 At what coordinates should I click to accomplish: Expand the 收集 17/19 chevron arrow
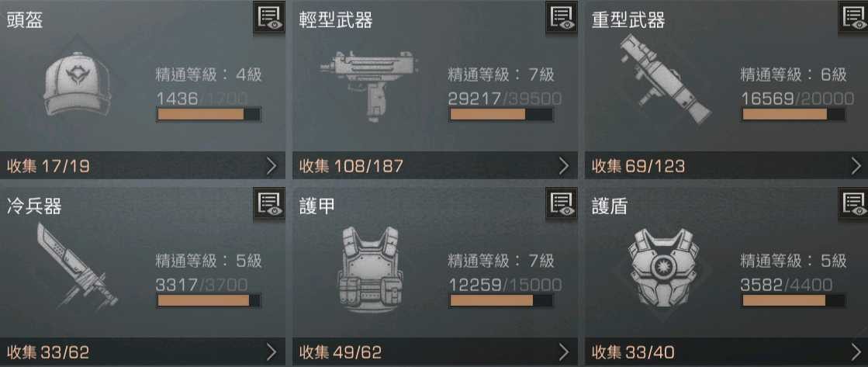[271, 165]
